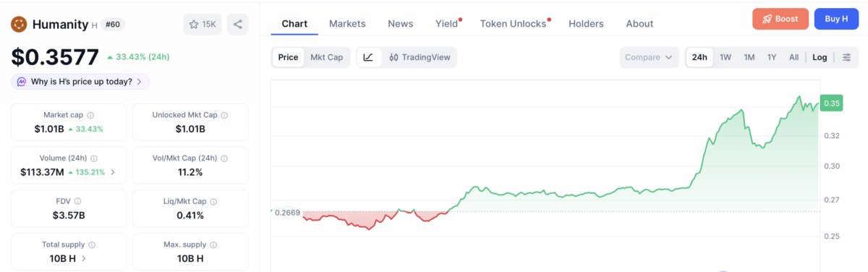Open the Markets tab
The width and height of the screenshot is (868, 272).
click(x=347, y=24)
